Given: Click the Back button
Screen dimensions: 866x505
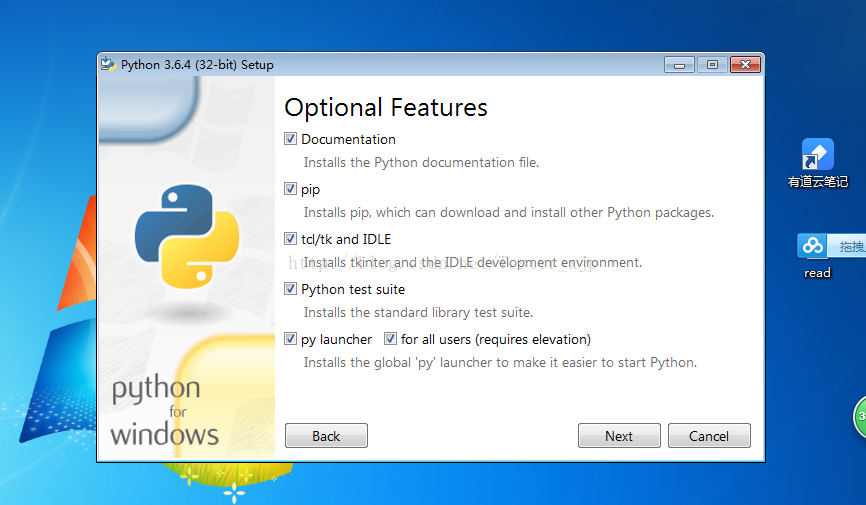Looking at the screenshot, I should click(326, 436).
